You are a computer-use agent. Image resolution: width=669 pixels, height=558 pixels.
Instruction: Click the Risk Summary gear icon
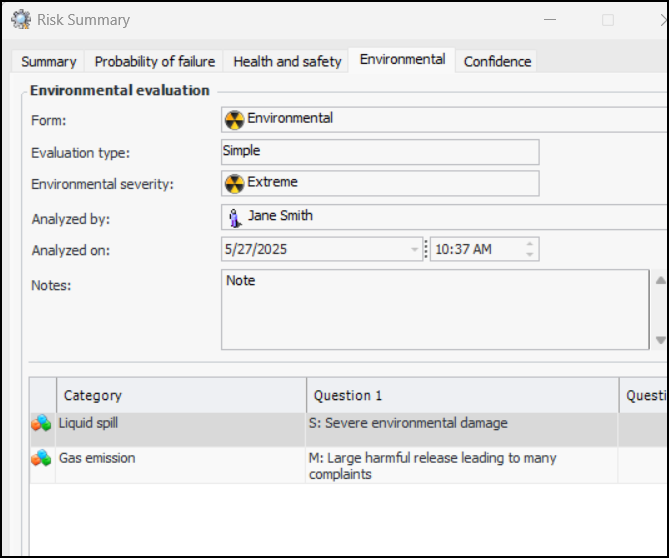(20, 19)
